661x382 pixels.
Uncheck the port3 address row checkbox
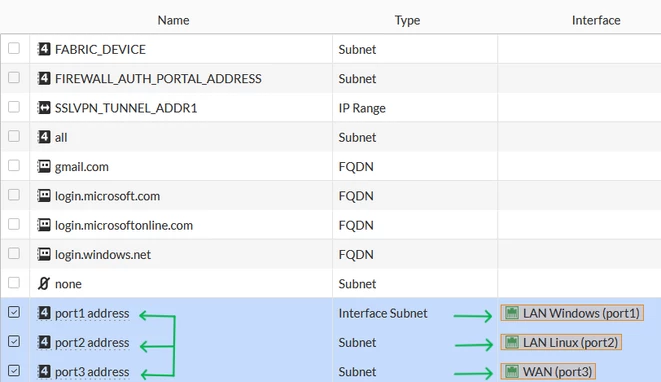point(14,371)
